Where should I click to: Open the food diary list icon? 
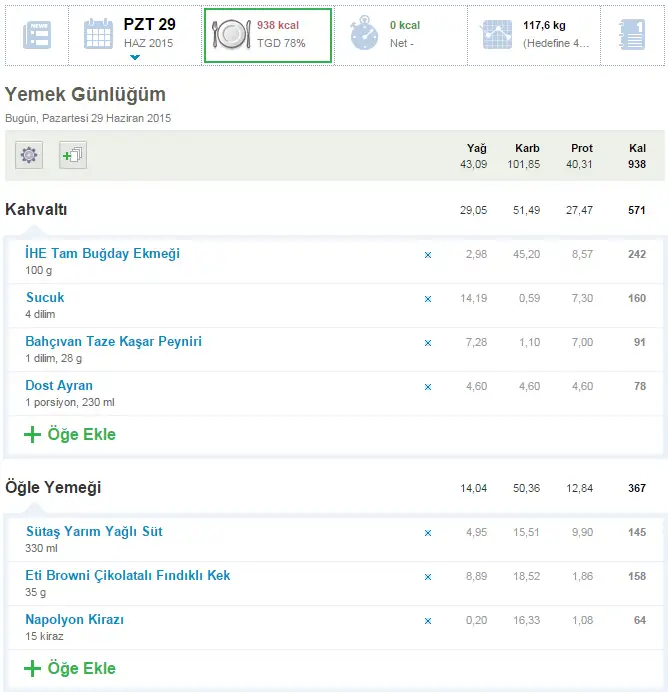coord(37,34)
